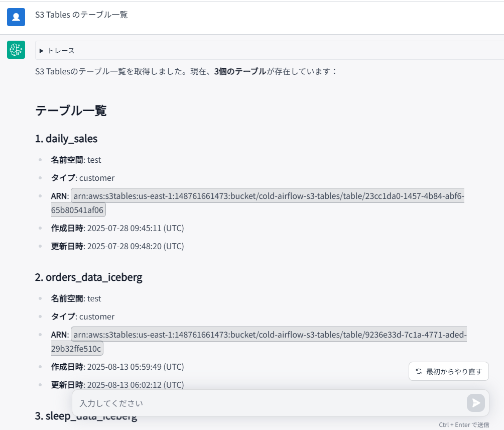
Task: Focus the 入力してください message field
Action: 270,403
